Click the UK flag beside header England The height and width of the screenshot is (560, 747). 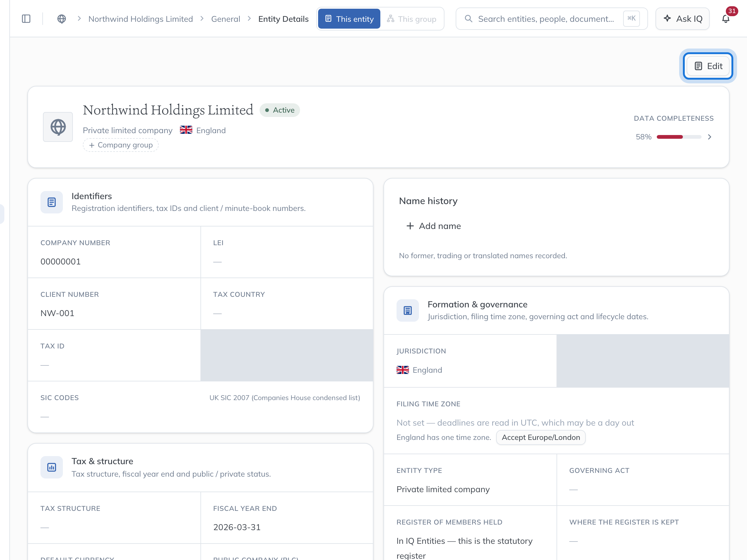click(186, 130)
